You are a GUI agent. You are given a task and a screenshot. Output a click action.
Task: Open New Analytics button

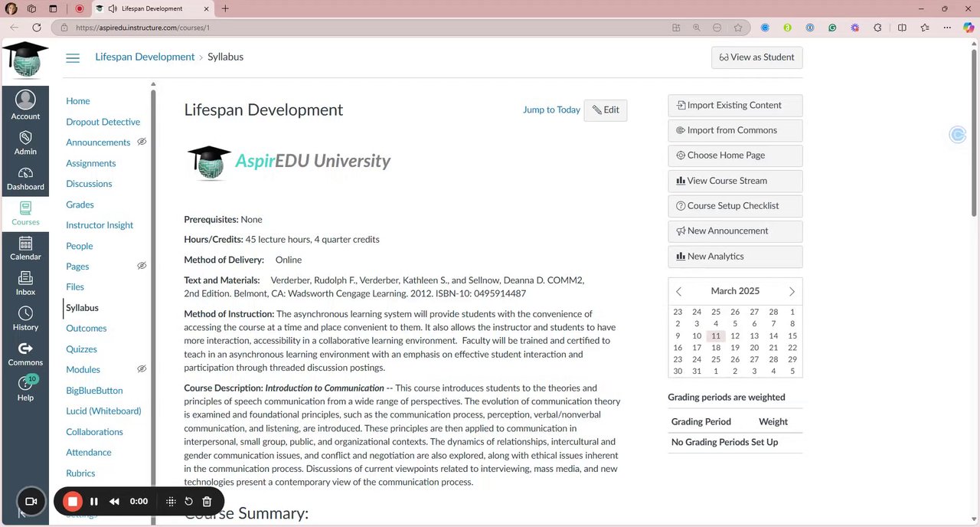(735, 257)
